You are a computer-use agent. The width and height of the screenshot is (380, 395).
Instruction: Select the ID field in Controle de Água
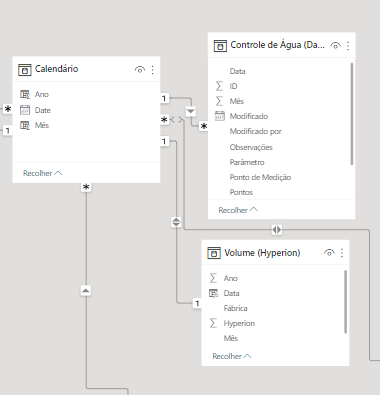click(x=233, y=86)
